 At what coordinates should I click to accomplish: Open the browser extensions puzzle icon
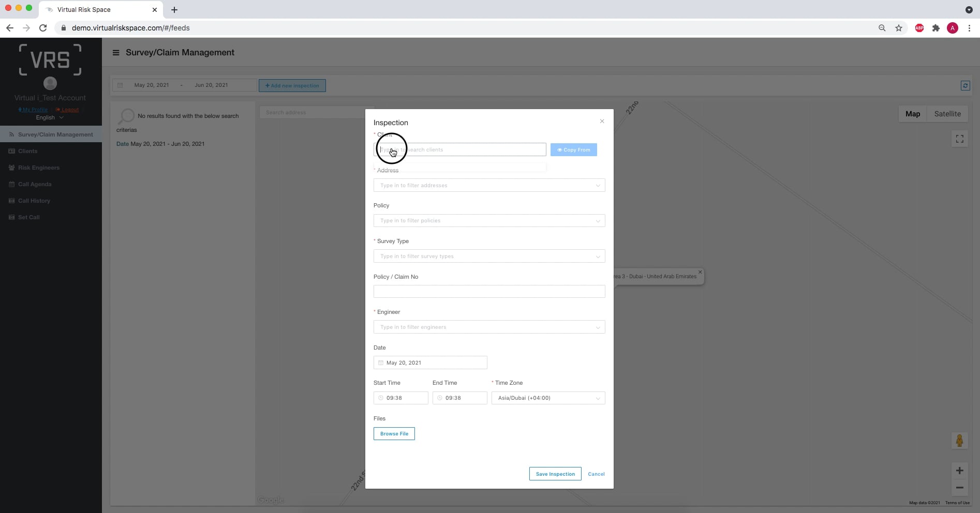pyautogui.click(x=936, y=28)
